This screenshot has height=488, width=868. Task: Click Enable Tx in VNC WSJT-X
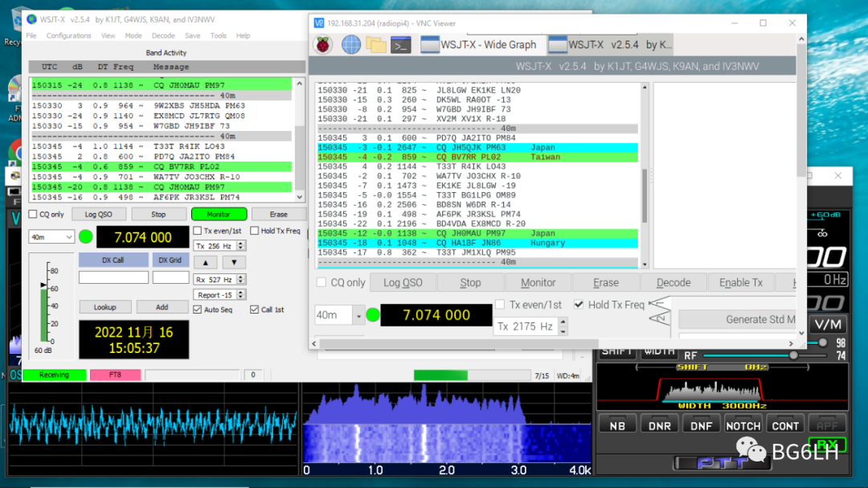(741, 282)
